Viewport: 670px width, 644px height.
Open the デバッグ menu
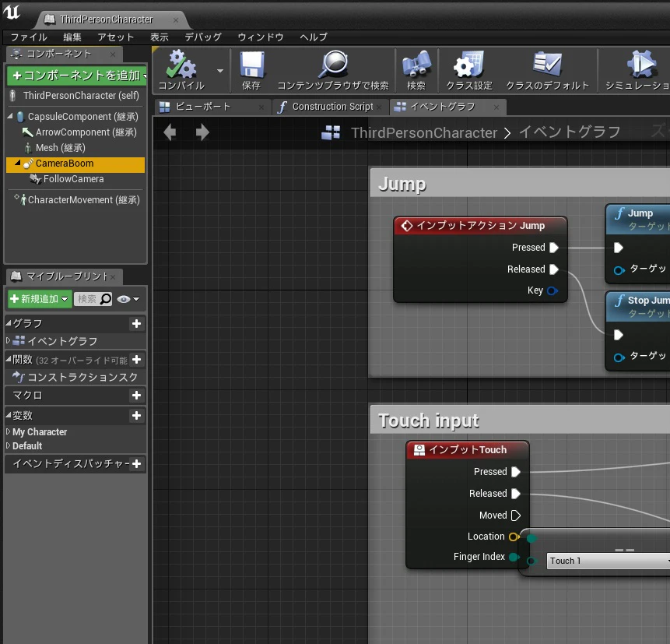tap(203, 37)
